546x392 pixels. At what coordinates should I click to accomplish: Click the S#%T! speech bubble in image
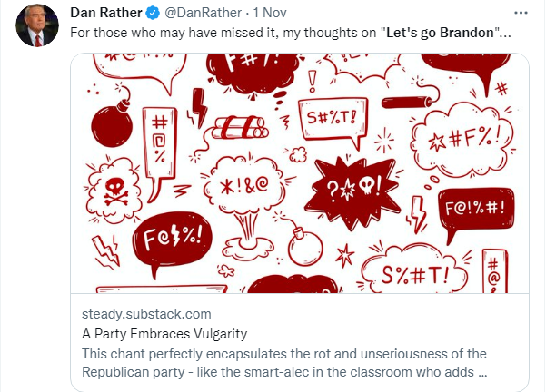[333, 122]
